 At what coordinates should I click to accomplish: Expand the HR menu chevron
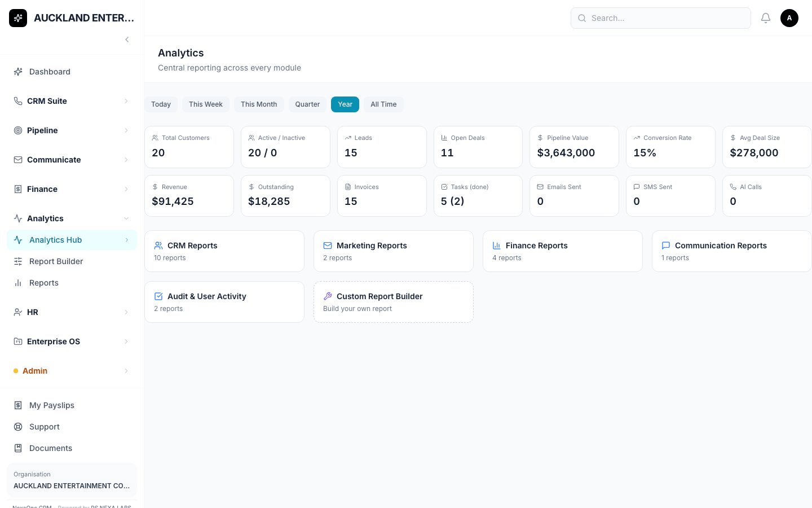pyautogui.click(x=126, y=312)
